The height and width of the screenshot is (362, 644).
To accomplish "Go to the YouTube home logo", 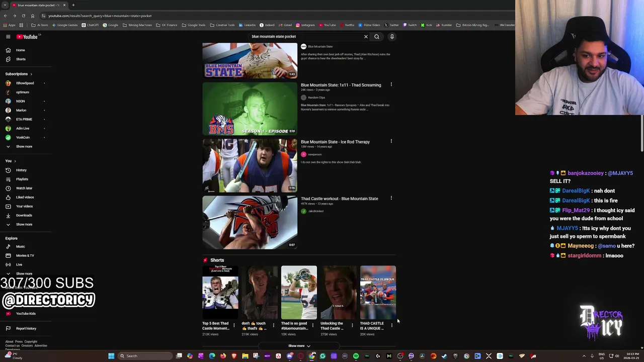I will 27,37.
